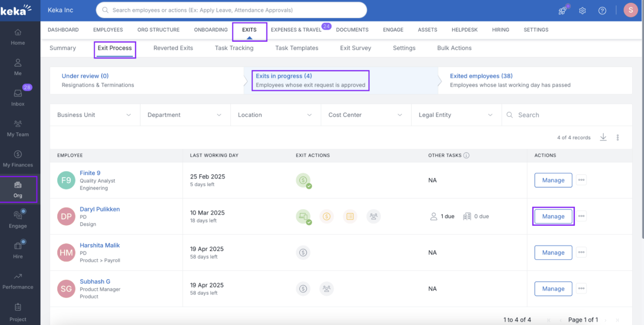Image resolution: width=644 pixels, height=325 pixels.
Task: Click the rocket icon in top bar
Action: tap(562, 10)
